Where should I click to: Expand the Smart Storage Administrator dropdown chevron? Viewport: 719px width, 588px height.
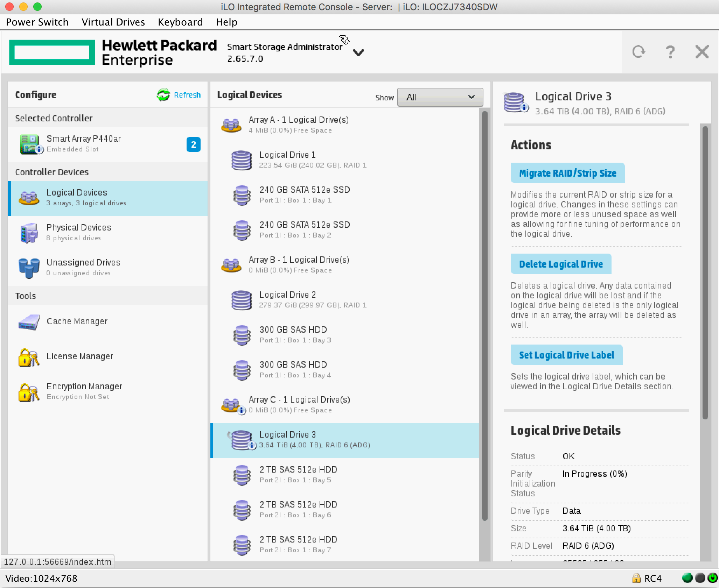pyautogui.click(x=358, y=53)
